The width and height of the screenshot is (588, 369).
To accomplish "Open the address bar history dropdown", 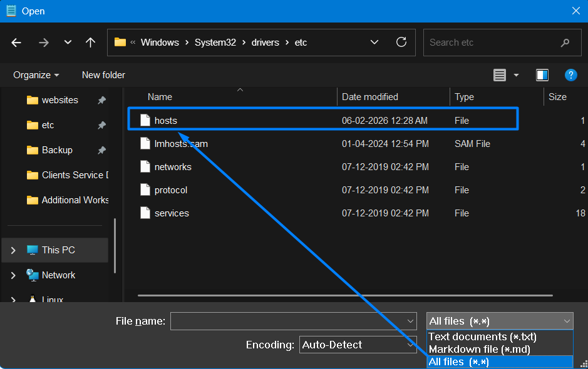I will (374, 42).
